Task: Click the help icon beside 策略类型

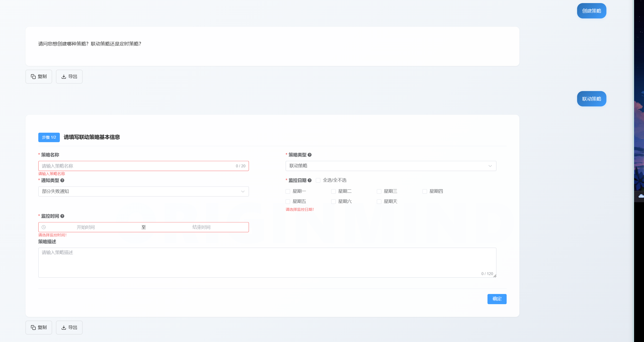Action: pyautogui.click(x=309, y=155)
